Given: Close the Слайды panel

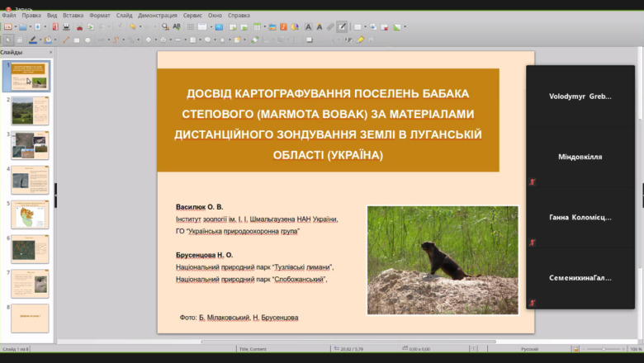Looking at the screenshot, I should tap(51, 52).
